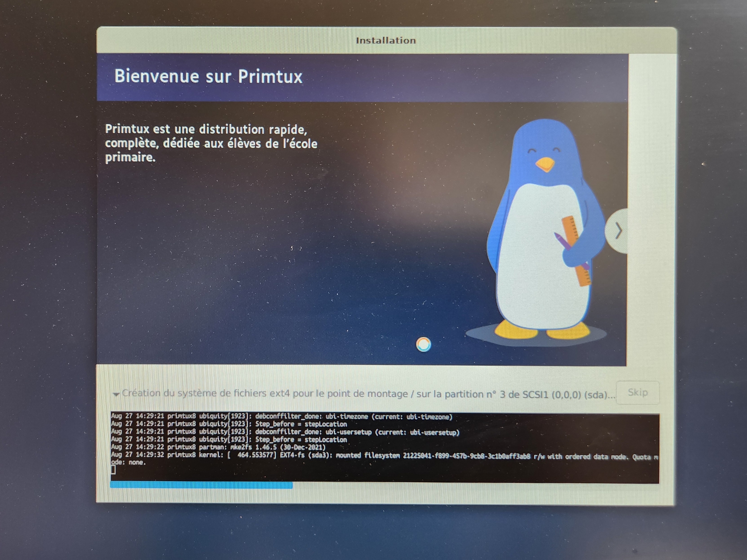Viewport: 747px width, 560px height.
Task: Click log line 'debconffilter_done: ubi-usersetup'
Action: 285,432
